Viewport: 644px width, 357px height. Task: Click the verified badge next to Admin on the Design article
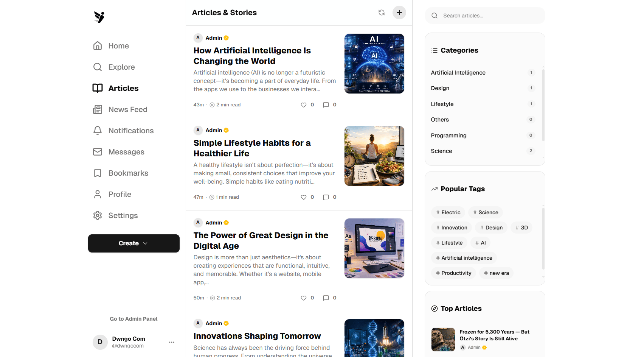226,223
